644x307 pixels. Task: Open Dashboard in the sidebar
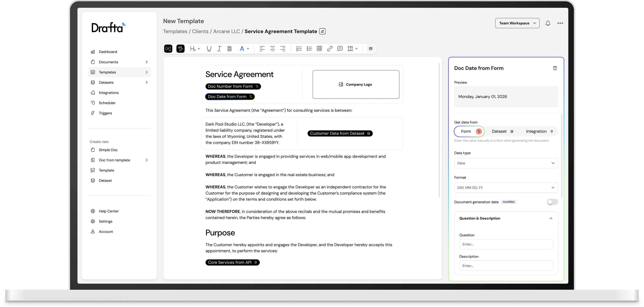(119, 52)
